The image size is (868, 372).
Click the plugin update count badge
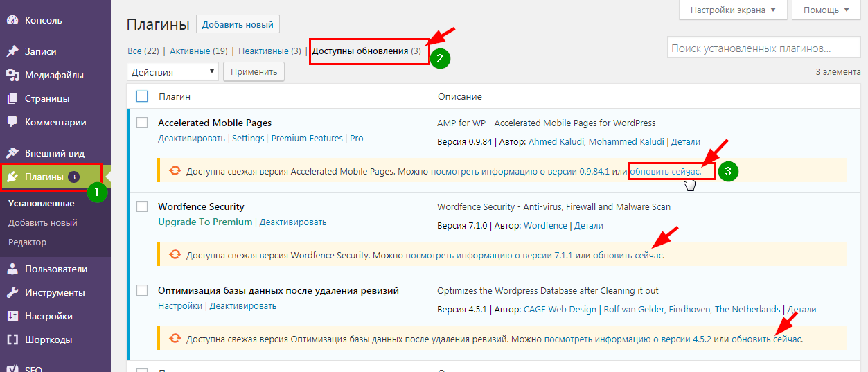click(73, 177)
